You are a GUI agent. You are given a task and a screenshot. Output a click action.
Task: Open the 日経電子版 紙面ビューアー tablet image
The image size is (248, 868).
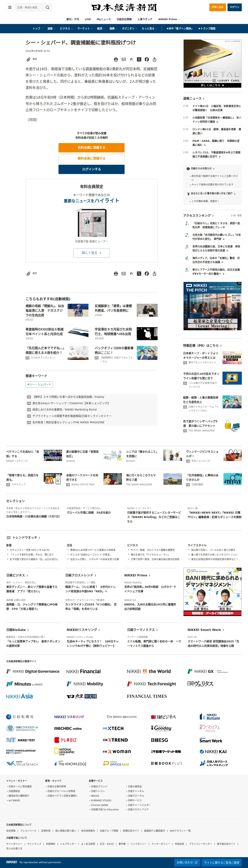(92, 222)
